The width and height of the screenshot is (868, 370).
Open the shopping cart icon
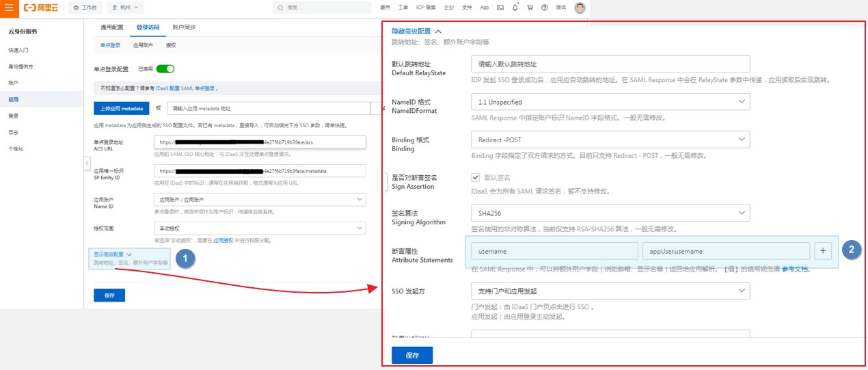tap(530, 8)
